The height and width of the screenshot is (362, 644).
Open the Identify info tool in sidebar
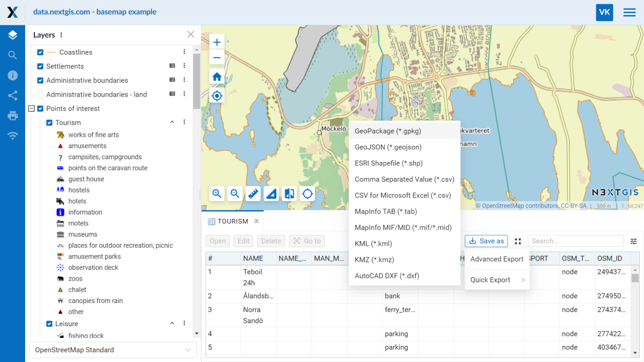tap(12, 75)
